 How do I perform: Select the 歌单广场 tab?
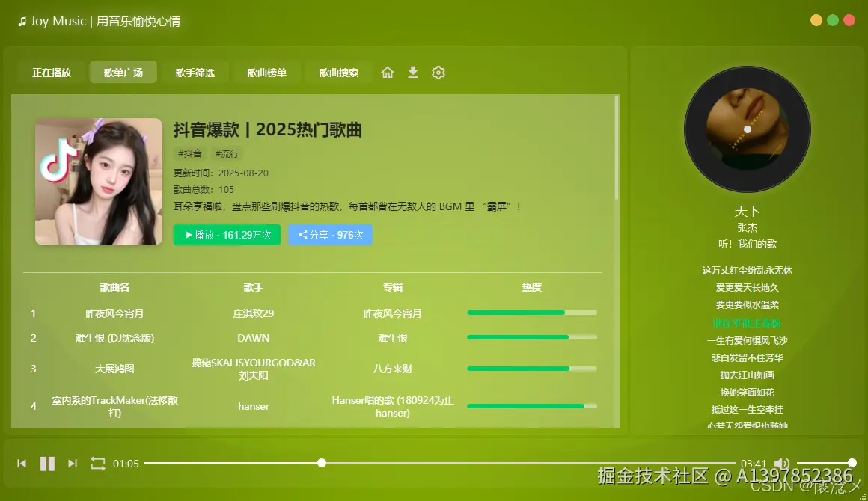[x=123, y=72]
